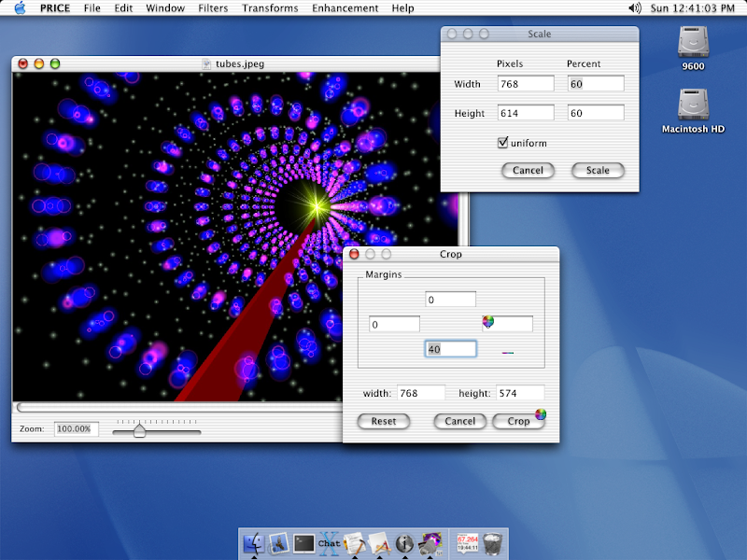Image resolution: width=747 pixels, height=560 pixels.
Task: Click Cancel in the Crop window
Action: 460,422
